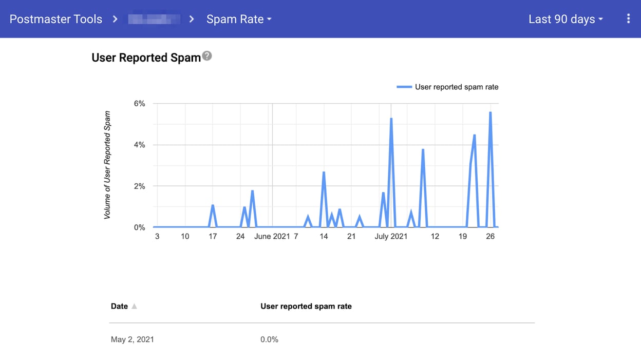Image resolution: width=641 pixels, height=364 pixels.
Task: Click the blurred domain name in breadcrumb
Action: pos(153,18)
